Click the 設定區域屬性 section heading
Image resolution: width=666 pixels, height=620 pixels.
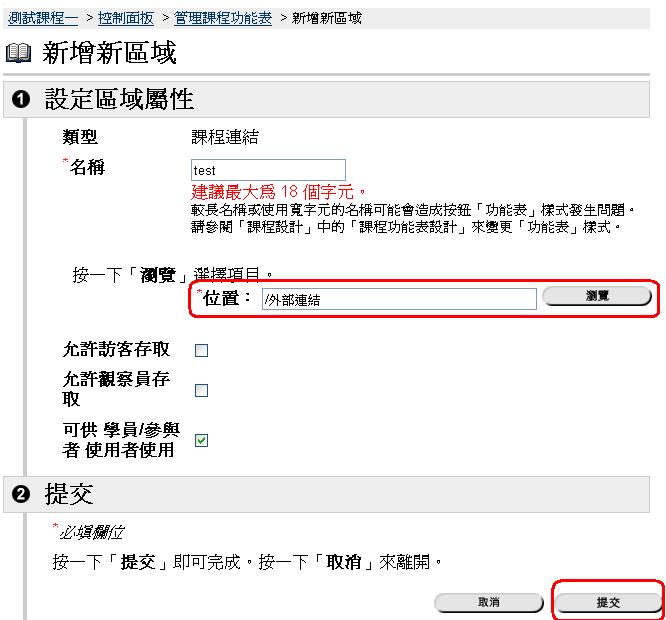[119, 99]
